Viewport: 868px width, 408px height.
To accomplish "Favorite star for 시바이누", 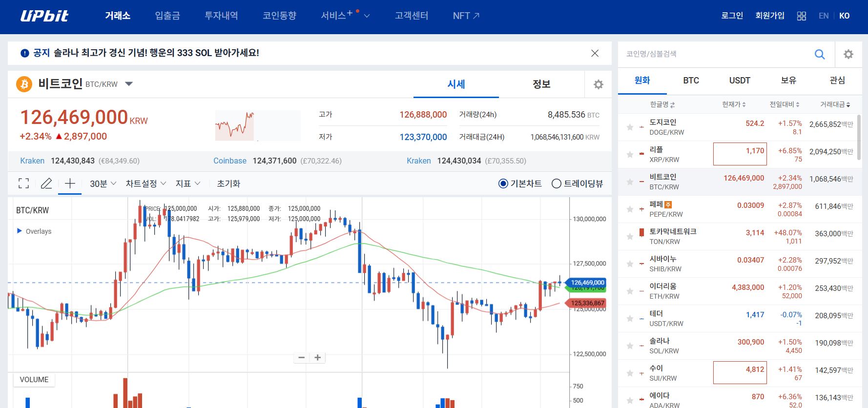I will [x=630, y=264].
